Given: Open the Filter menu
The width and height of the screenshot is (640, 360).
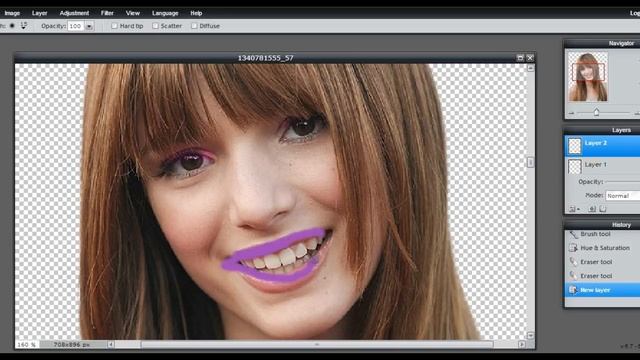Looking at the screenshot, I should [107, 13].
